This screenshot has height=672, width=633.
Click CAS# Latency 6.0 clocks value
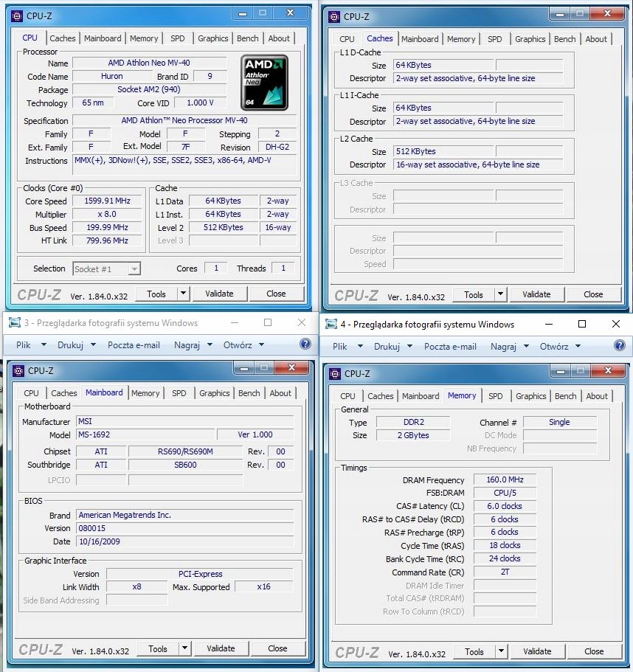click(x=505, y=506)
